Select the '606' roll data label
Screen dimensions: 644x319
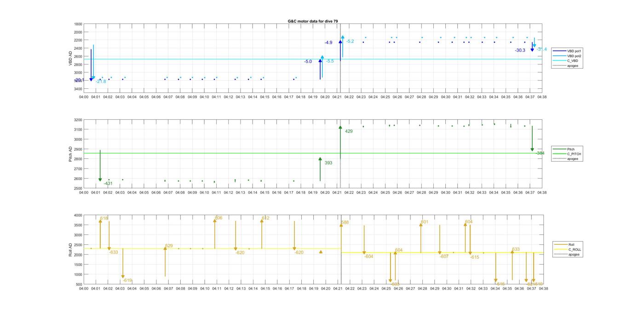pos(218,218)
